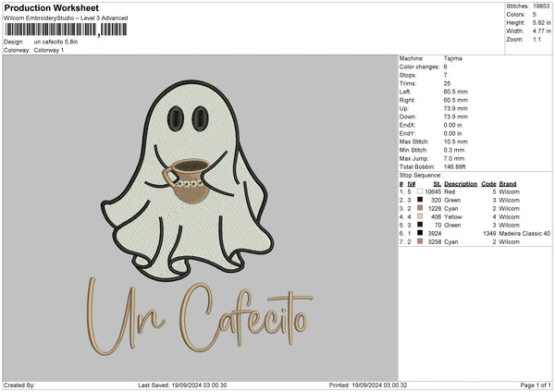Click the 'Code' column header
This screenshot has width=555, height=392.
click(x=488, y=184)
